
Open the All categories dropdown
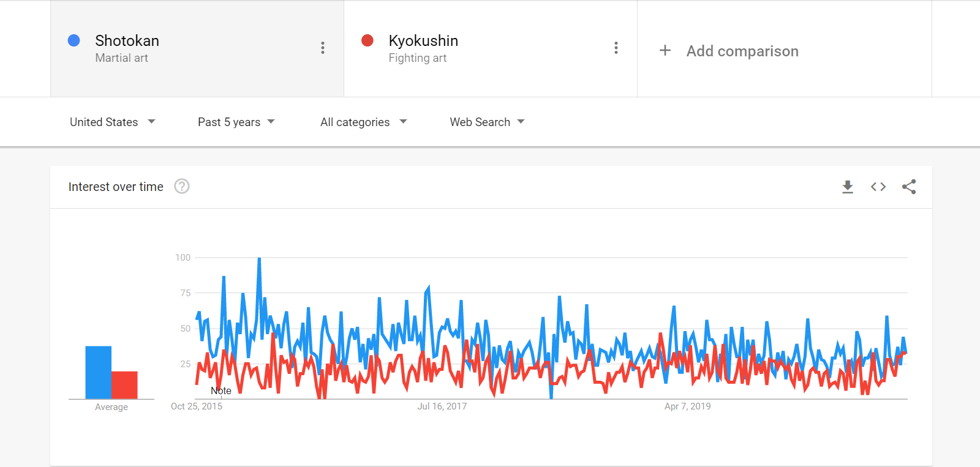[x=364, y=122]
